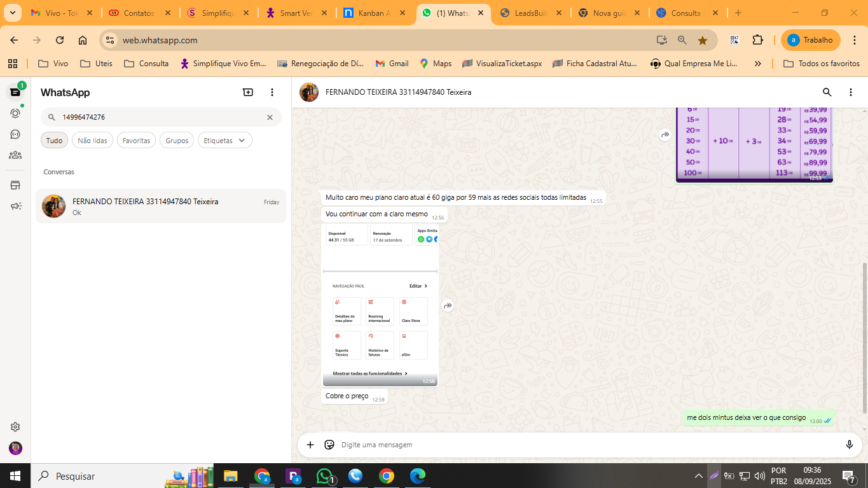This screenshot has width=868, height=488.
Task: Open the Claro app screenshot image
Action: [x=380, y=303]
